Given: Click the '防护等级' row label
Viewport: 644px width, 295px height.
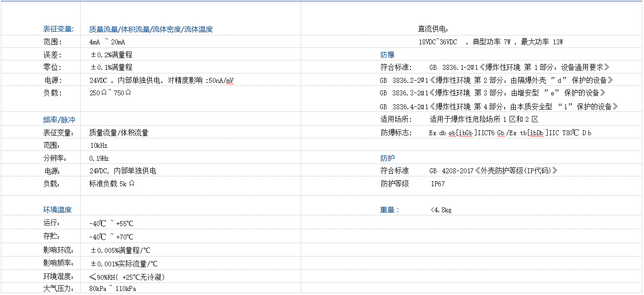Looking at the screenshot, I should point(394,184).
